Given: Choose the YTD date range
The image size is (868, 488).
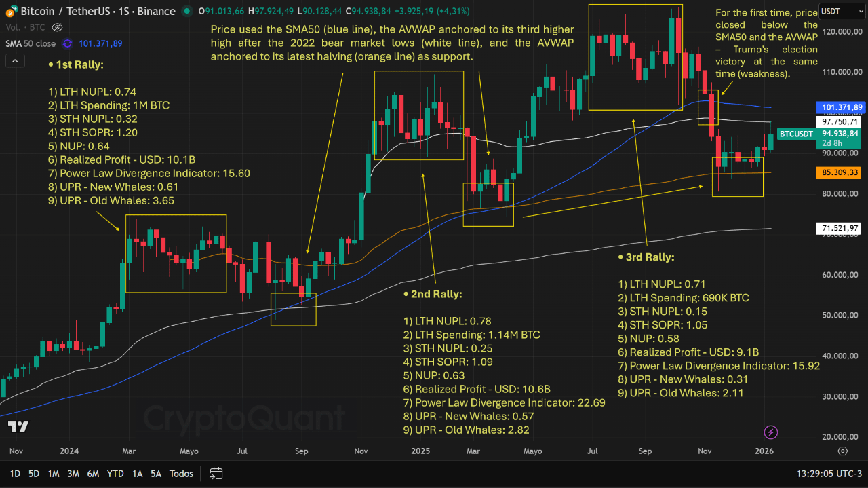Looking at the screenshot, I should pos(115,474).
